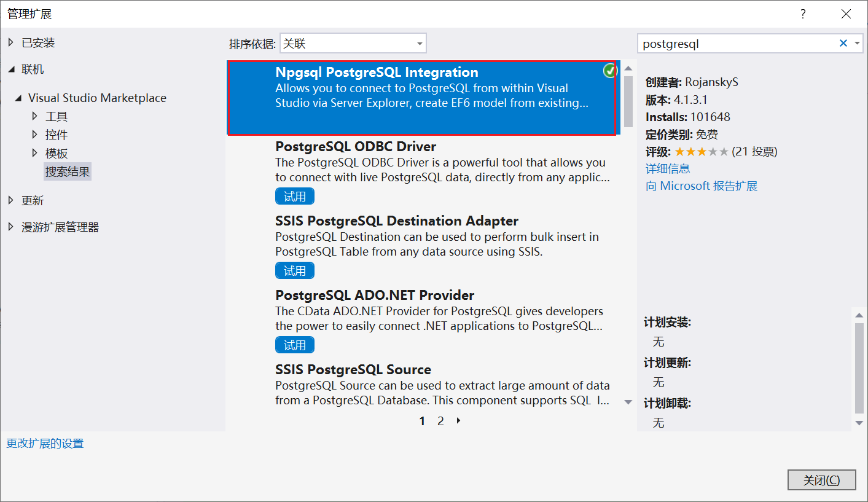The image size is (868, 502).
Task: Focus the postgresql search input field
Action: click(x=737, y=44)
